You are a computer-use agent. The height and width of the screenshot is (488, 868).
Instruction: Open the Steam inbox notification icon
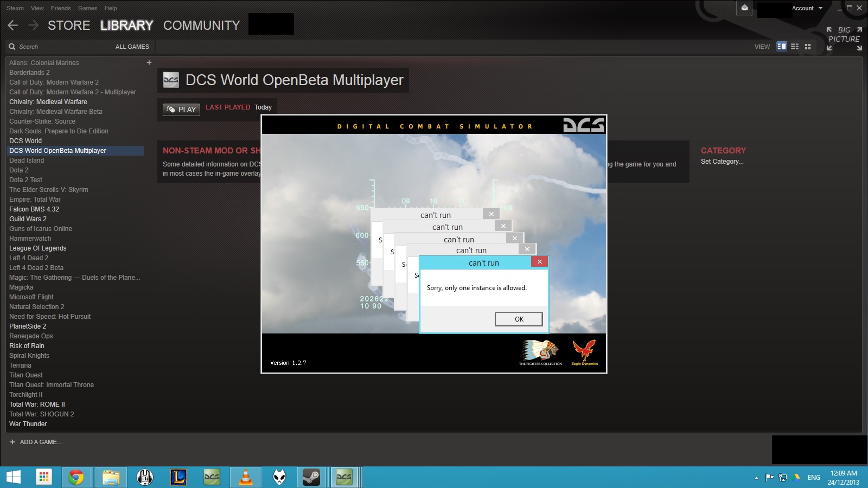pyautogui.click(x=744, y=8)
